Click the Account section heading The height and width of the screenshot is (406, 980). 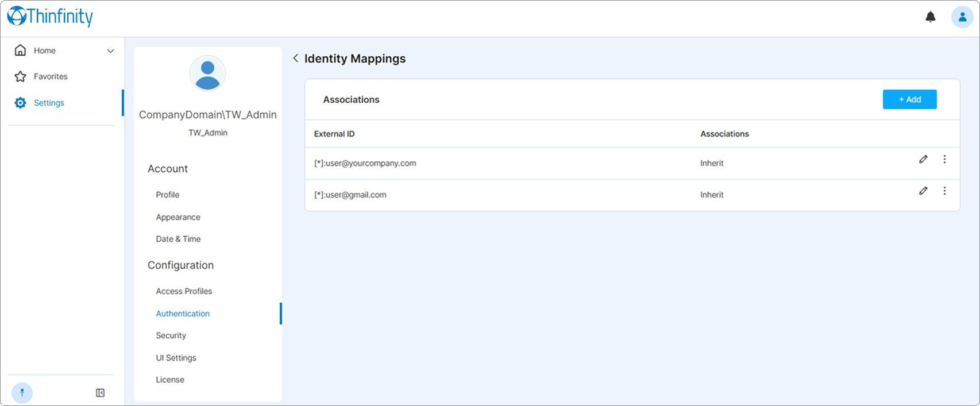[168, 169]
